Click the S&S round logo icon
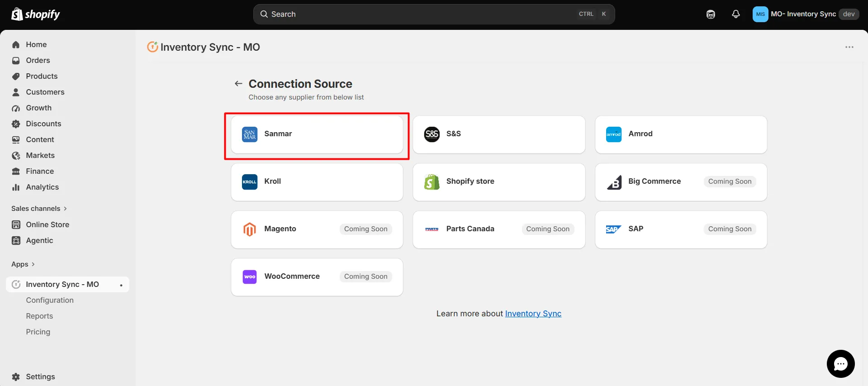The width and height of the screenshot is (868, 386). [432, 134]
